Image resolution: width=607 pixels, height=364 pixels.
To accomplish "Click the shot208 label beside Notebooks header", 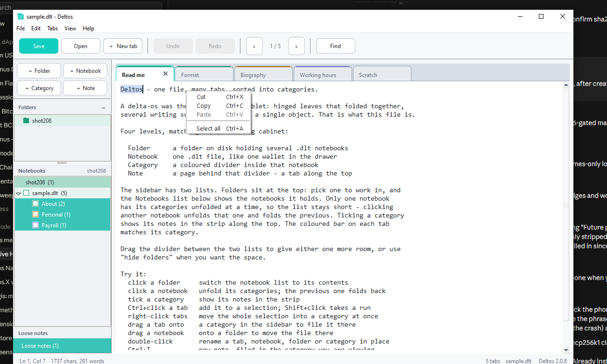I will (96, 171).
